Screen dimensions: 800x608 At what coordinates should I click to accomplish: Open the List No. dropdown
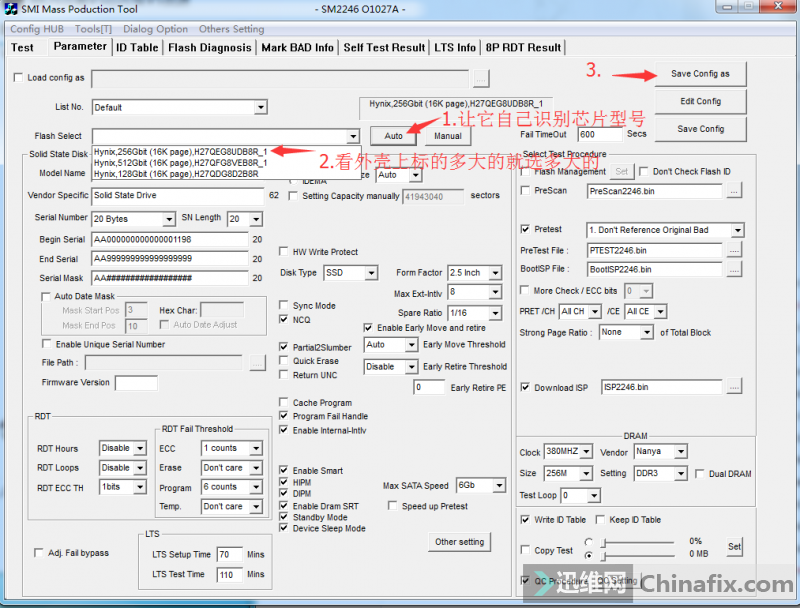coord(261,107)
